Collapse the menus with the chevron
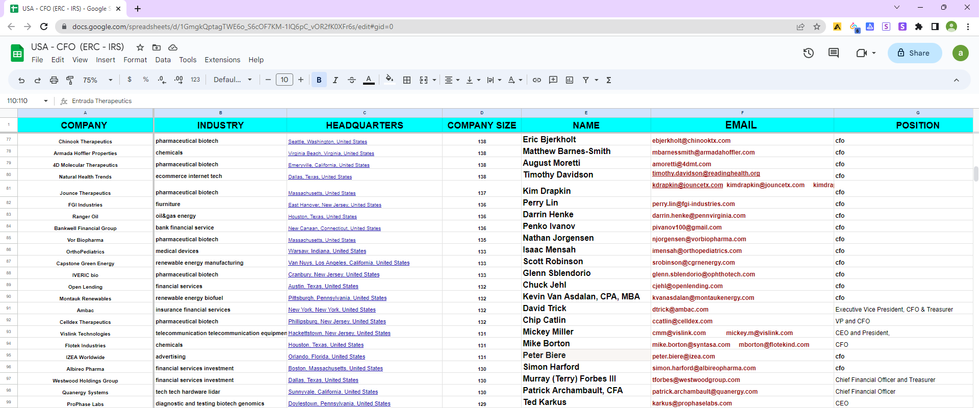980x408 pixels. pos(957,80)
